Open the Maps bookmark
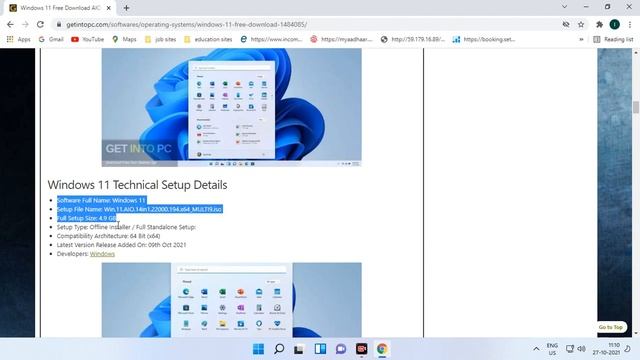Image resolution: width=640 pixels, height=360 pixels. (x=124, y=39)
